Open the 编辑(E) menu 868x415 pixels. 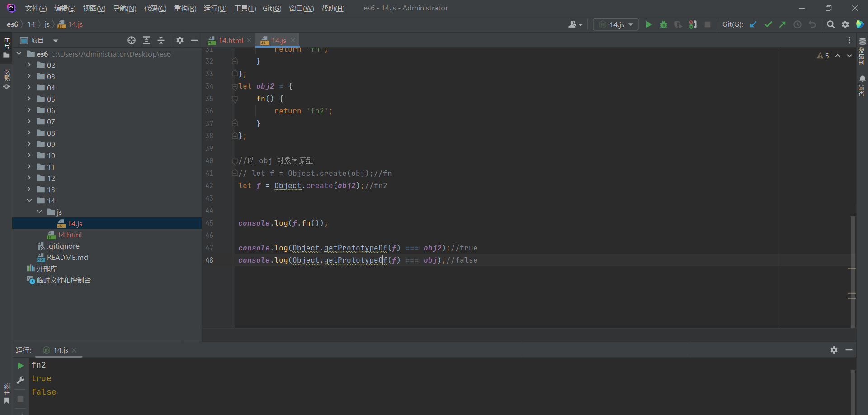coord(65,8)
